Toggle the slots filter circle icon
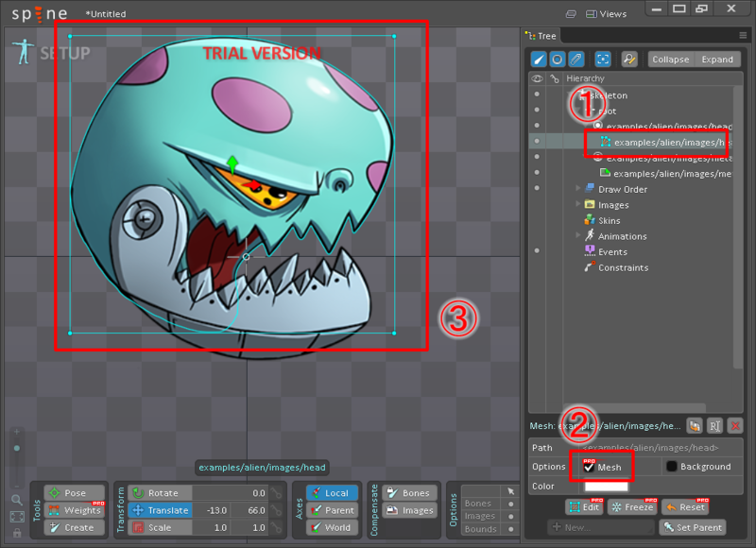Image resolution: width=756 pixels, height=548 pixels. [557, 60]
